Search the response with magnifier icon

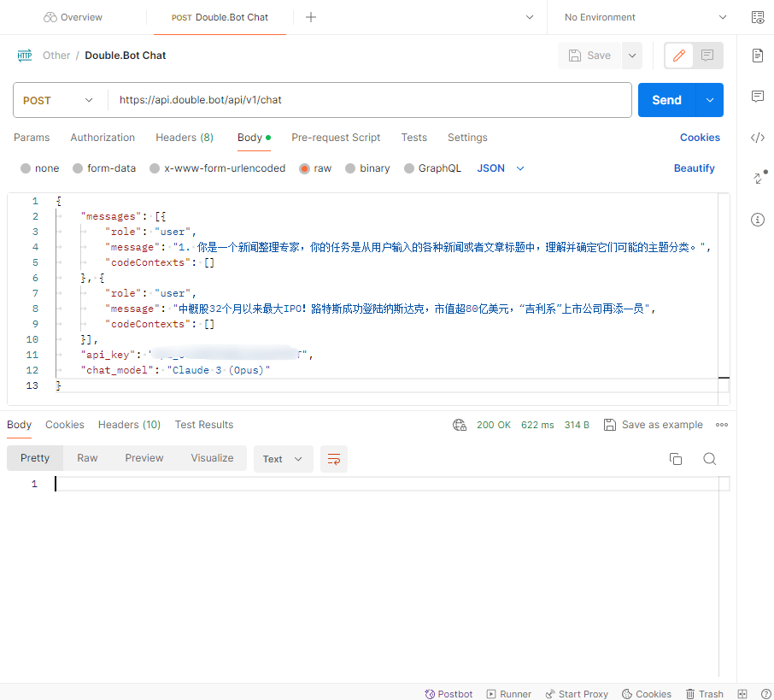pyautogui.click(x=709, y=459)
